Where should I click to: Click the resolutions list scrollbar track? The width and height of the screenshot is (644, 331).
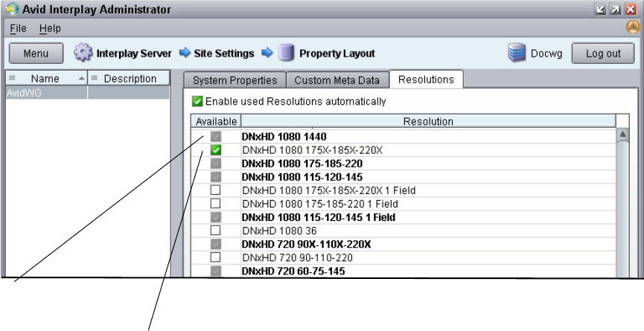(622, 209)
